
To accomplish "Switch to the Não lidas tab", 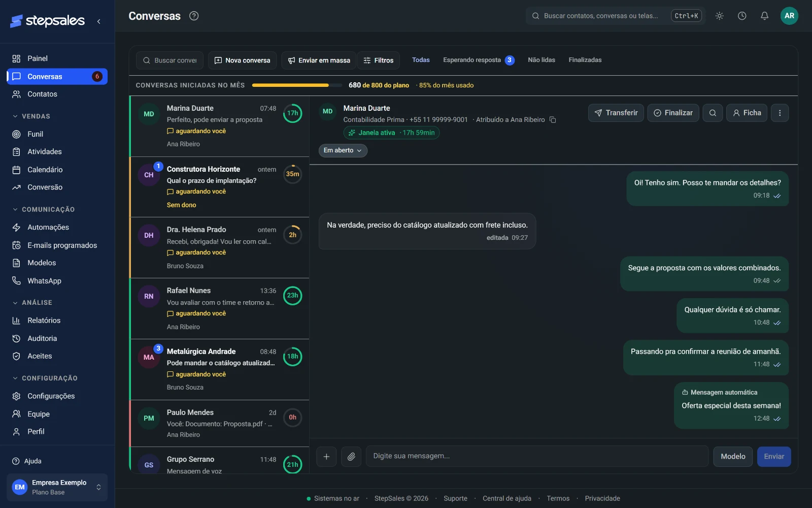I will (x=542, y=60).
